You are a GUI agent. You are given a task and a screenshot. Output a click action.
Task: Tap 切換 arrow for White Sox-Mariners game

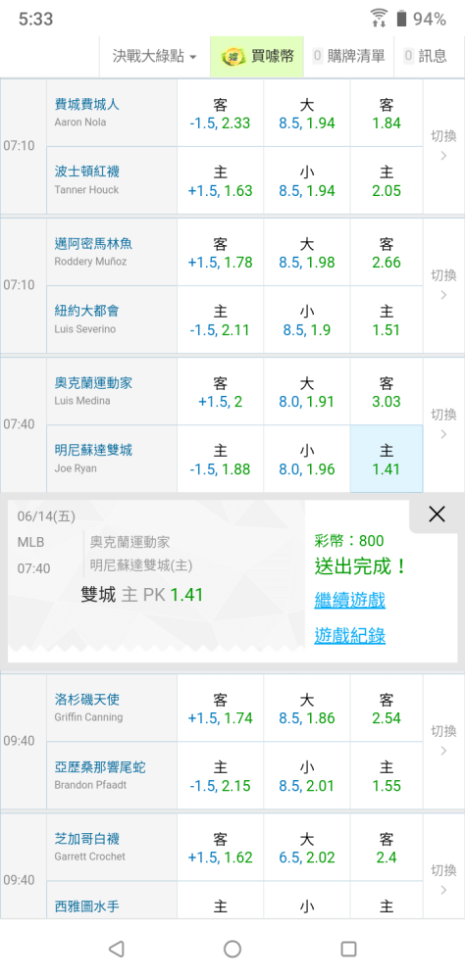coord(443,880)
